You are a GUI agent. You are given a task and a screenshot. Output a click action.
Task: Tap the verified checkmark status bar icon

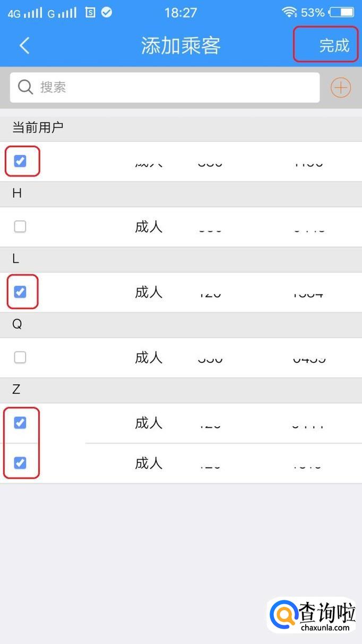[x=107, y=12]
